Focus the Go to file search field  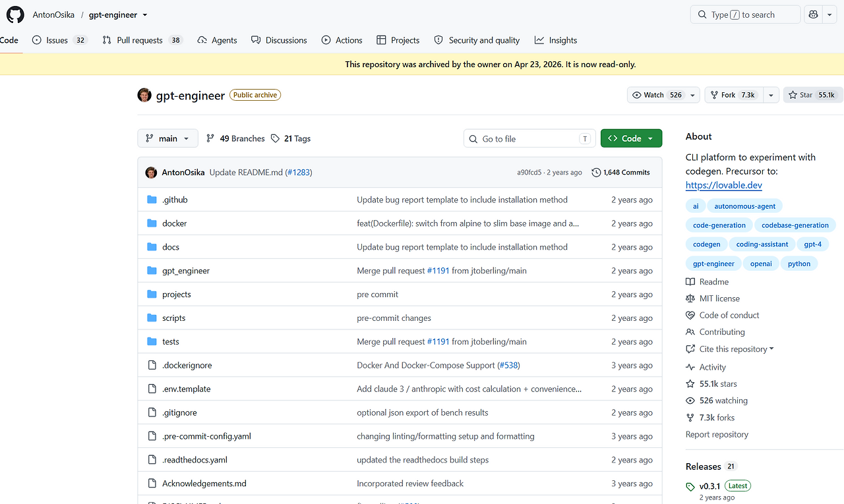pos(529,138)
